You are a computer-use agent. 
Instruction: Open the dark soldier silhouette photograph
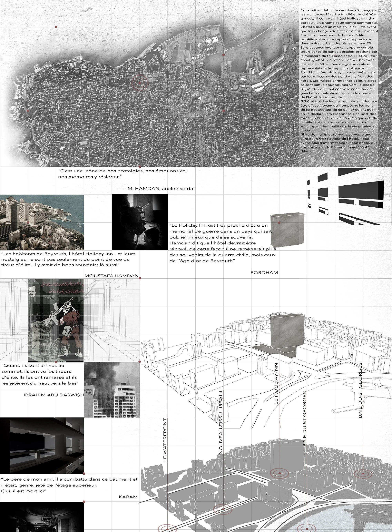(x=140, y=222)
